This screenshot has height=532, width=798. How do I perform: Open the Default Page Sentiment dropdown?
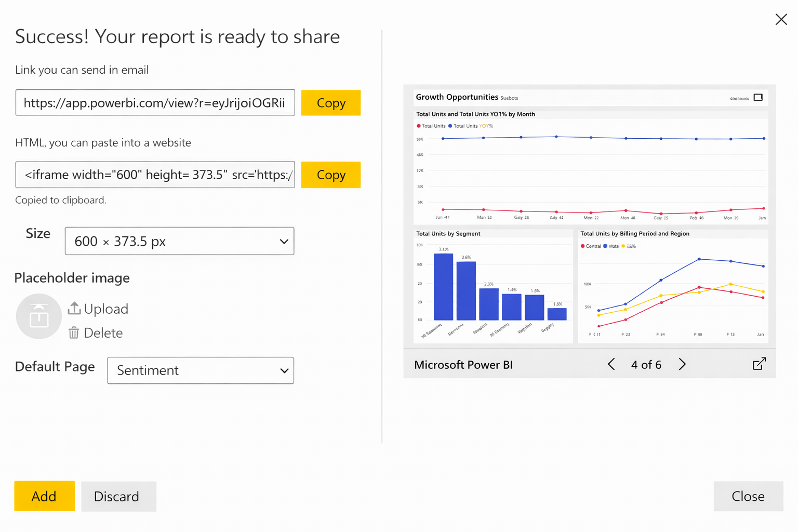[x=201, y=370]
